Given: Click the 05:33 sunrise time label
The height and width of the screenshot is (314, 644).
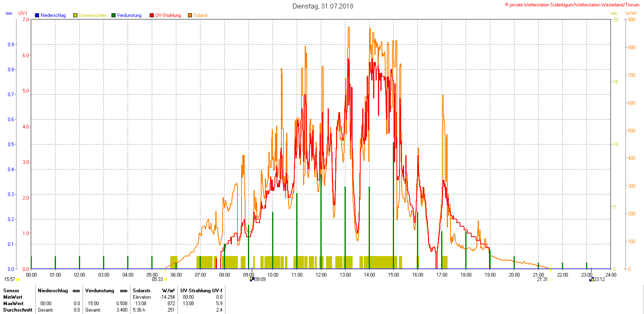Looking at the screenshot, I should click(x=157, y=279).
